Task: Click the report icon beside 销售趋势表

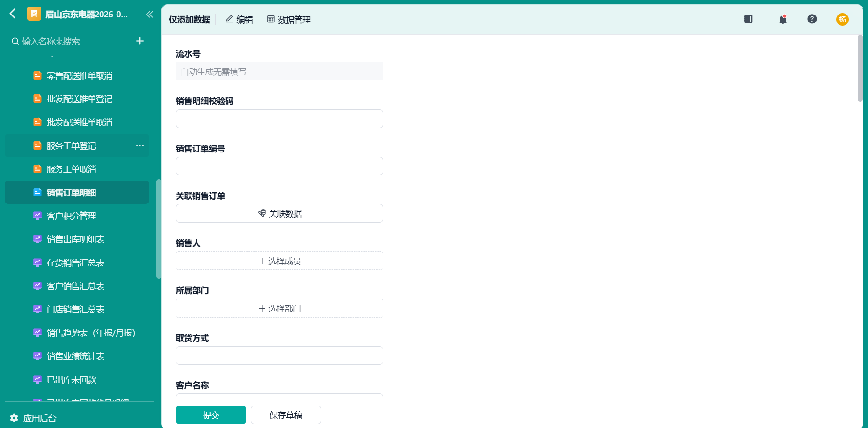Action: pos(37,333)
